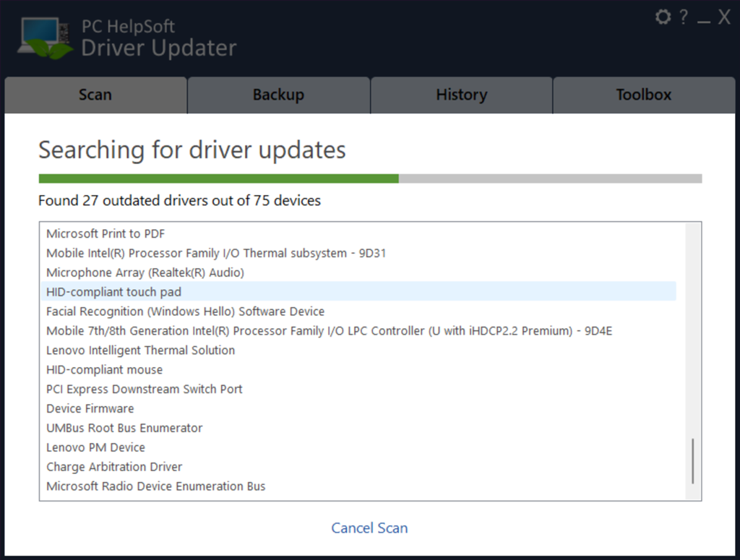Switch to the Scan tab
This screenshot has width=740, height=560.
pyautogui.click(x=95, y=95)
